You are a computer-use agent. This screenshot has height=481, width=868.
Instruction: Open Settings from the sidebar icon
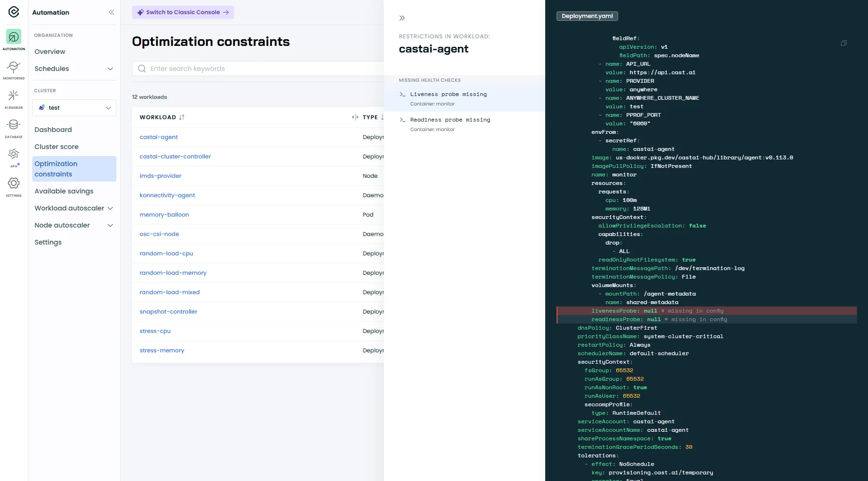[14, 184]
